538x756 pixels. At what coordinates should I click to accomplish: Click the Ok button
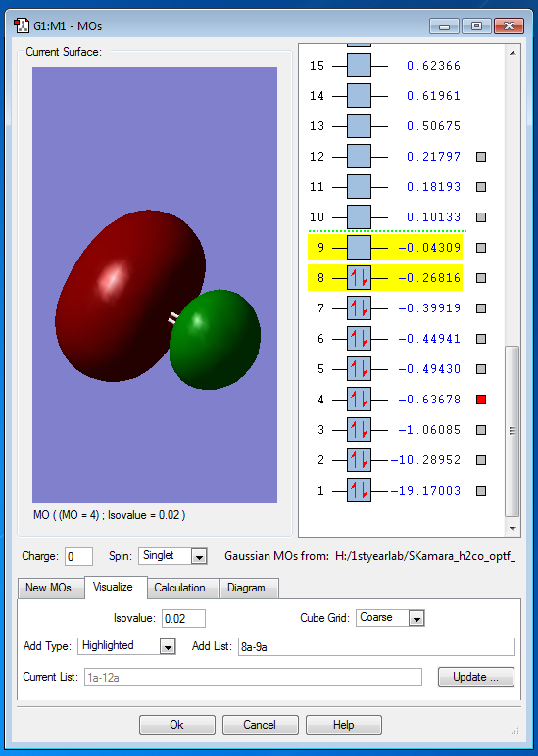177,725
